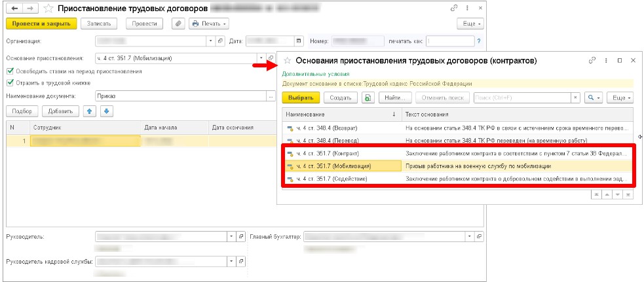Select row ч. 4 ст. 351.7 (Содействие)
Viewport: 644px width, 282px height.
(457, 179)
